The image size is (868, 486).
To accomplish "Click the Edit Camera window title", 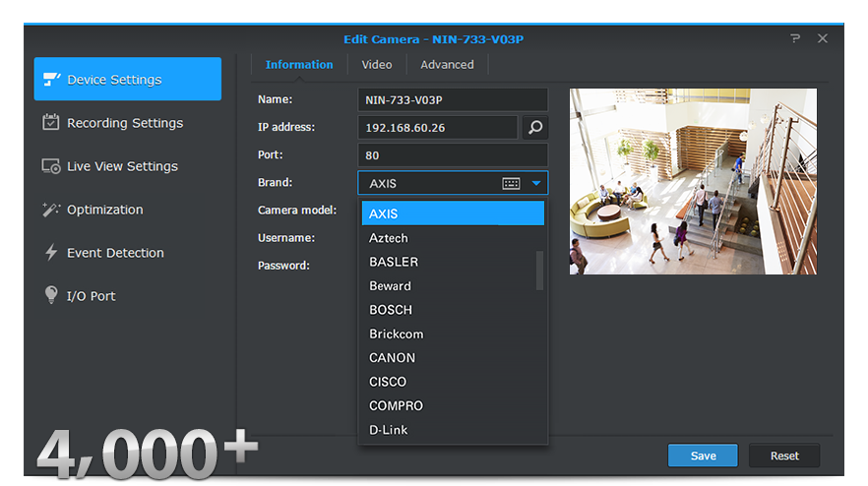I will coord(433,39).
